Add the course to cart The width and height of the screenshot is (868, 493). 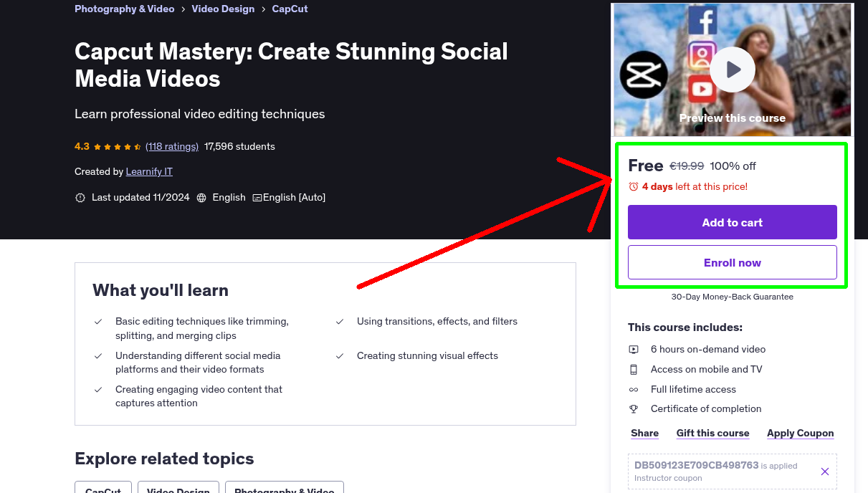coord(733,222)
